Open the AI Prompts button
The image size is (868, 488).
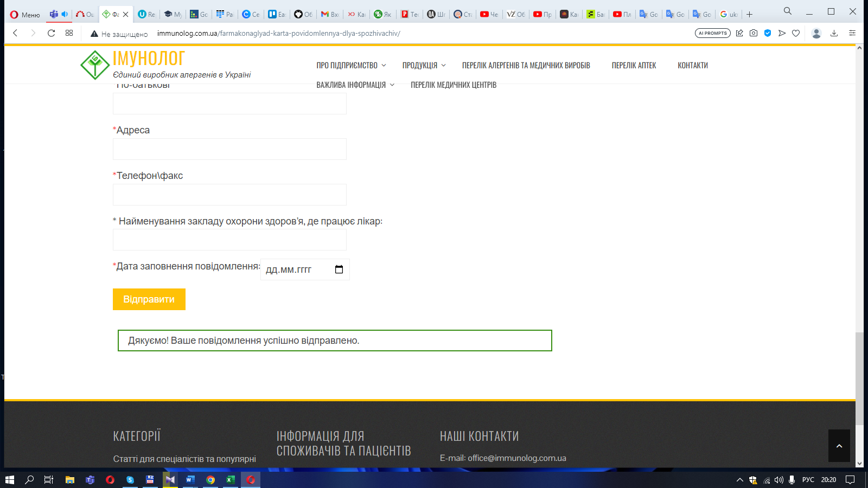[x=712, y=33]
